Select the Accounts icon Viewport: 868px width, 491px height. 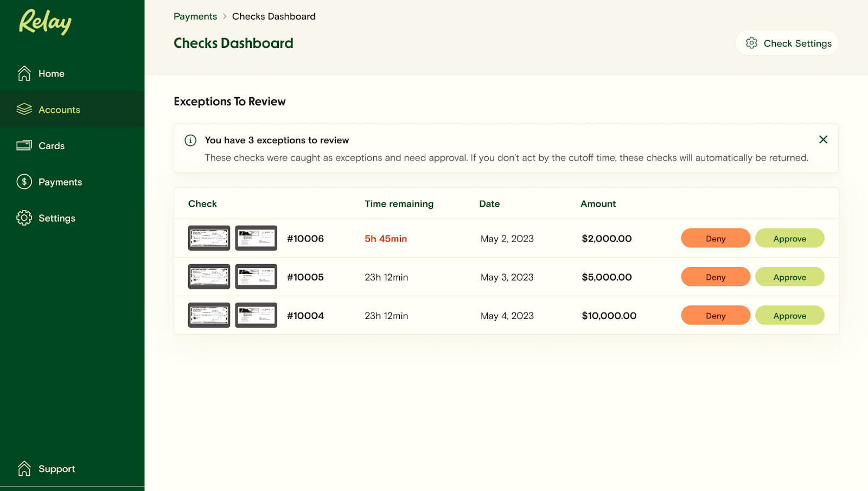pos(24,109)
